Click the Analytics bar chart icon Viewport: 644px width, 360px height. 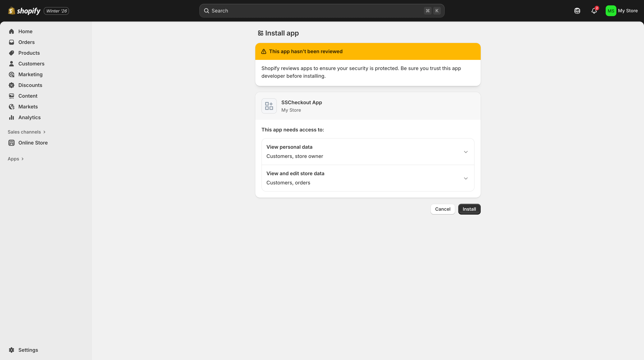click(x=11, y=117)
